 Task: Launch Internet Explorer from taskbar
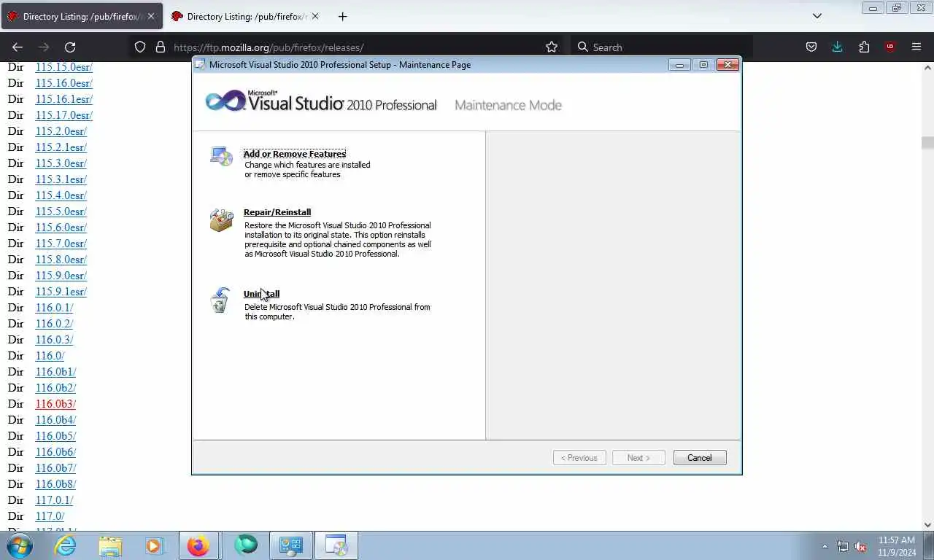pos(66,545)
